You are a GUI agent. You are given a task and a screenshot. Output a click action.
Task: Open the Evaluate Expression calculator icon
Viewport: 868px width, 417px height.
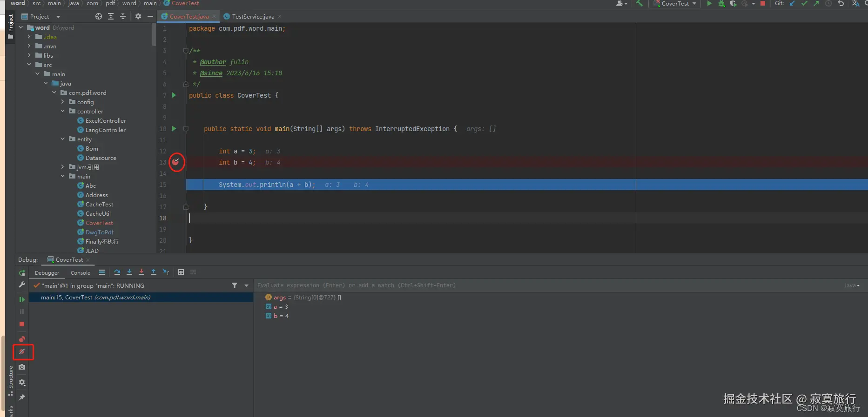pyautogui.click(x=181, y=272)
